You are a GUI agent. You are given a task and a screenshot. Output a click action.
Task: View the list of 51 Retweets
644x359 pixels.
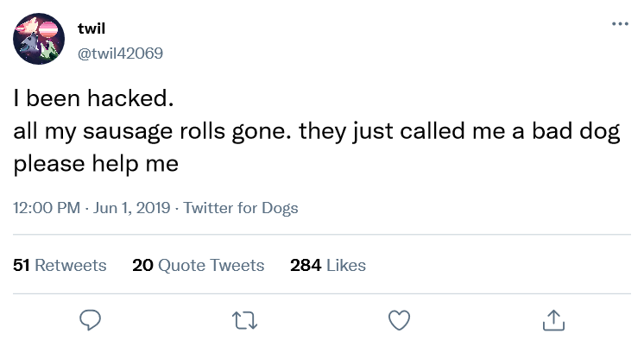[x=60, y=265]
